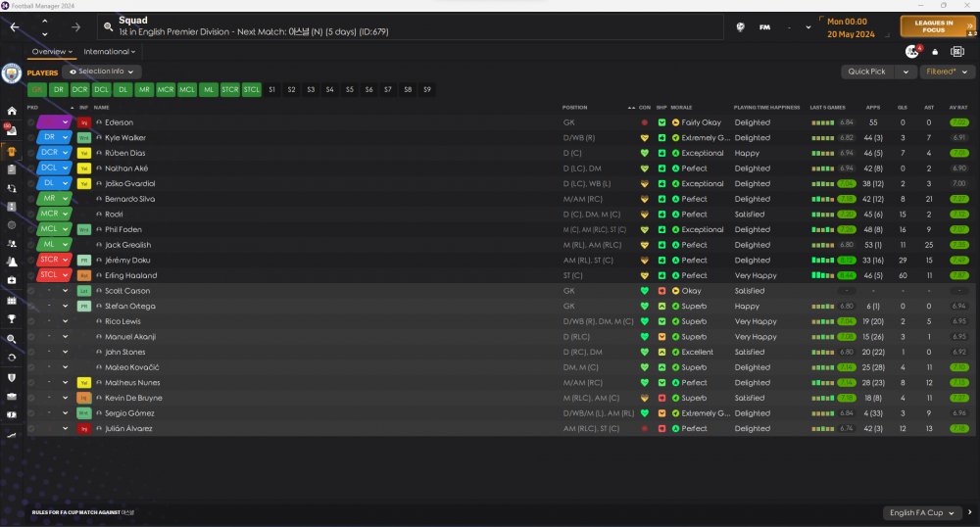Click the date Mon 20 May 2024
Image resolution: width=980 pixels, height=527 pixels.
coord(851,28)
